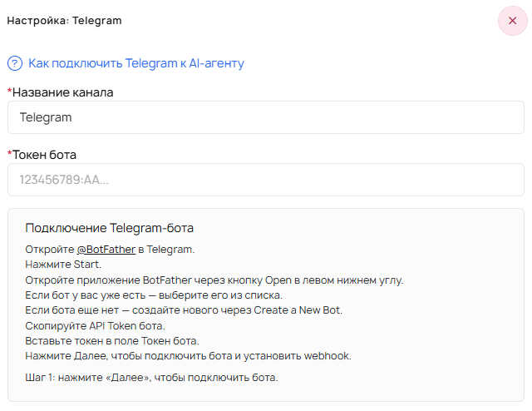Image resolution: width=532 pixels, height=411 pixels.
Task: Click 'Скопируйте API Token бота.' line
Action: pyautogui.click(x=95, y=326)
